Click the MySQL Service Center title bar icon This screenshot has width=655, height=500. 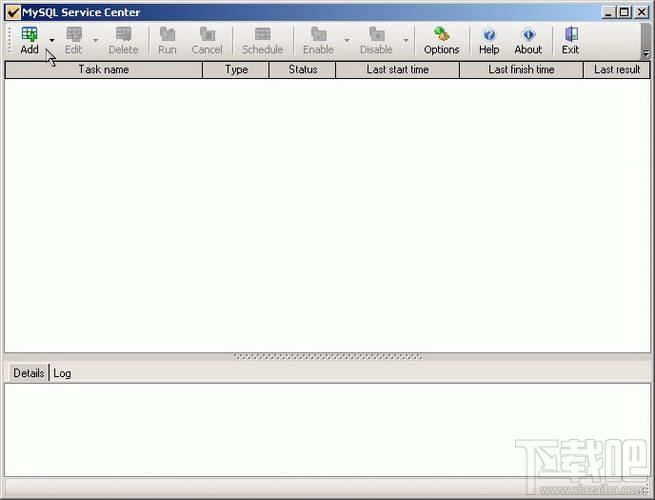point(13,13)
